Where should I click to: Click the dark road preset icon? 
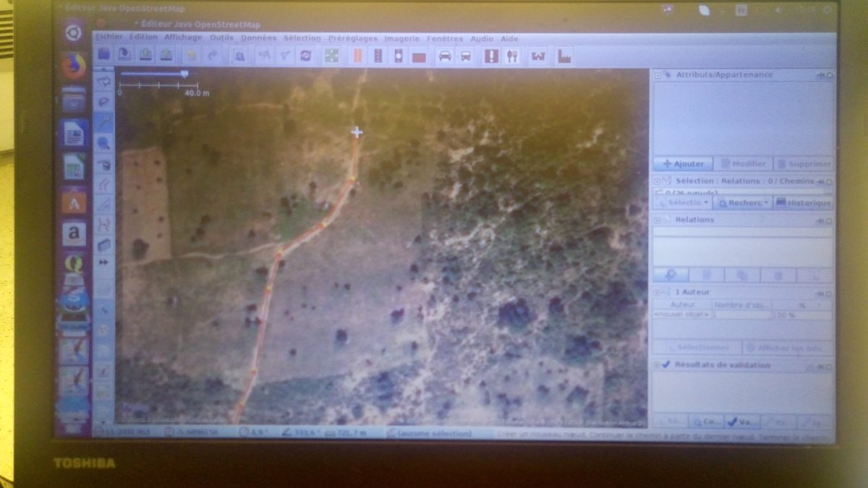pos(378,56)
